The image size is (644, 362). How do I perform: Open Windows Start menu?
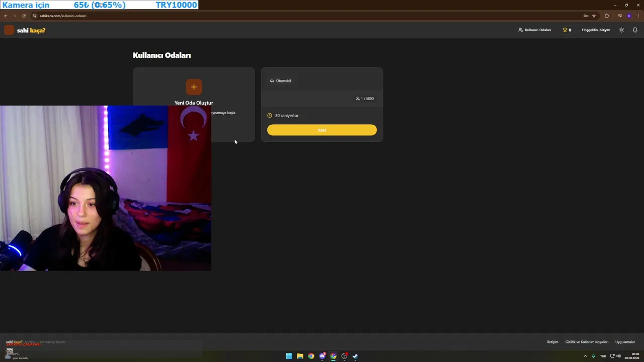[289, 356]
